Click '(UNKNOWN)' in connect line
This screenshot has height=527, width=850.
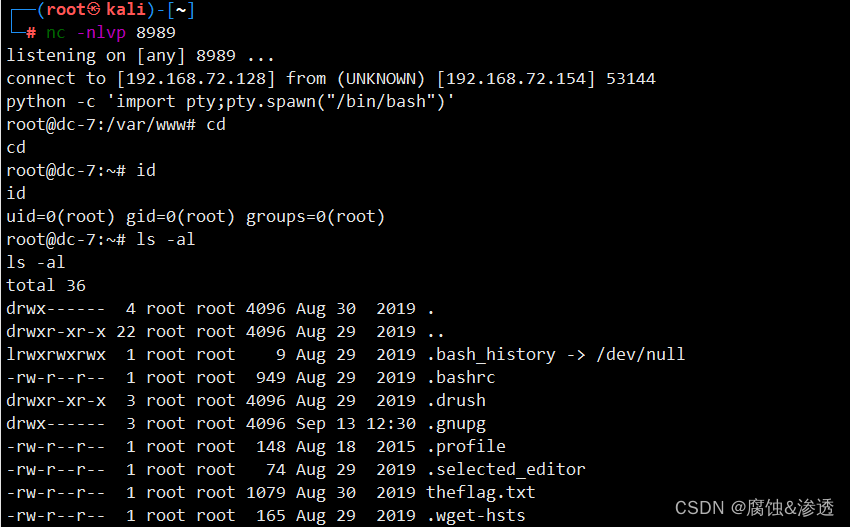(x=381, y=79)
